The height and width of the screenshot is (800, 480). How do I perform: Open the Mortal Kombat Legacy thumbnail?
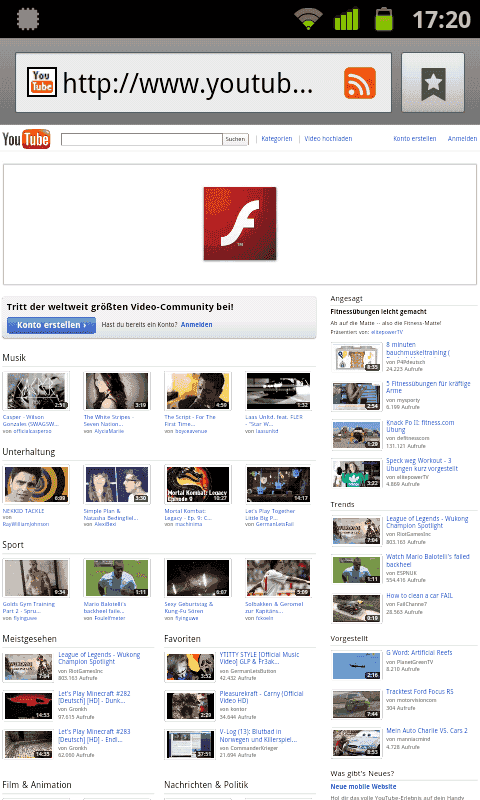(198, 484)
